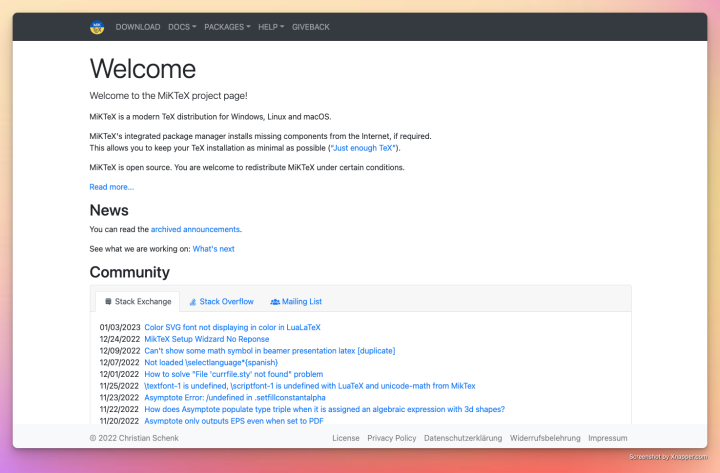Open the License footer link
Screen dimensions: 720x473
tap(346, 438)
